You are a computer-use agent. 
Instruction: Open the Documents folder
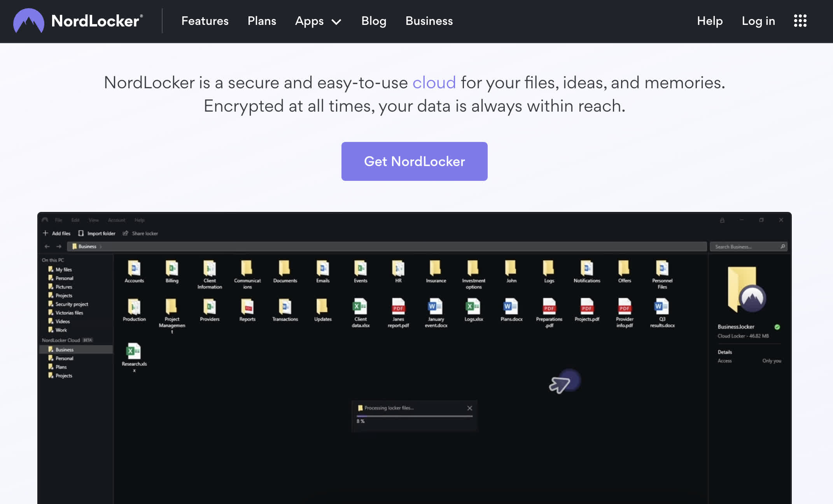(x=285, y=271)
